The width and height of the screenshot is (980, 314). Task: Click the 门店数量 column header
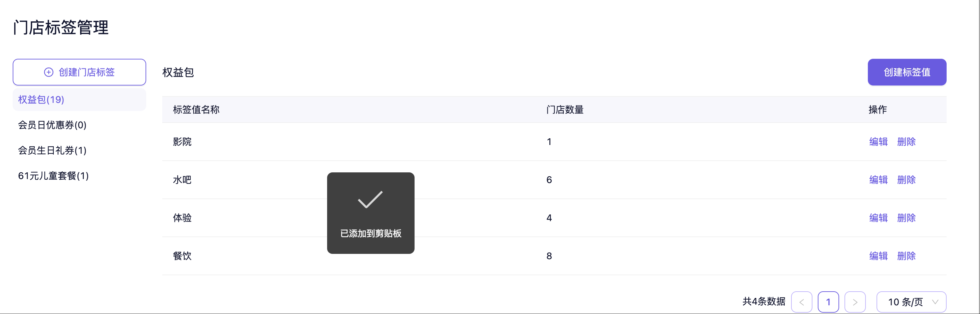click(x=564, y=110)
